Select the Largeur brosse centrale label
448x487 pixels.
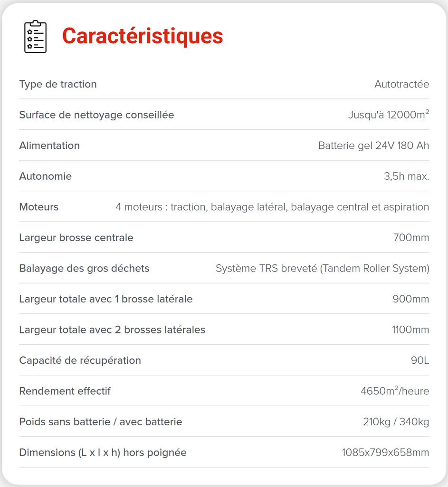[x=76, y=238]
